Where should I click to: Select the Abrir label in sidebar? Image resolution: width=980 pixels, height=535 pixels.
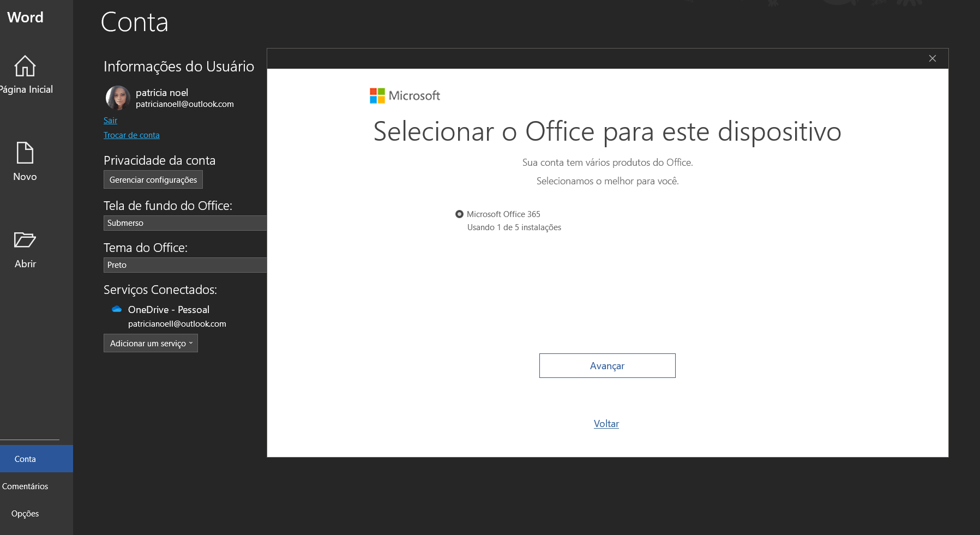tap(25, 264)
